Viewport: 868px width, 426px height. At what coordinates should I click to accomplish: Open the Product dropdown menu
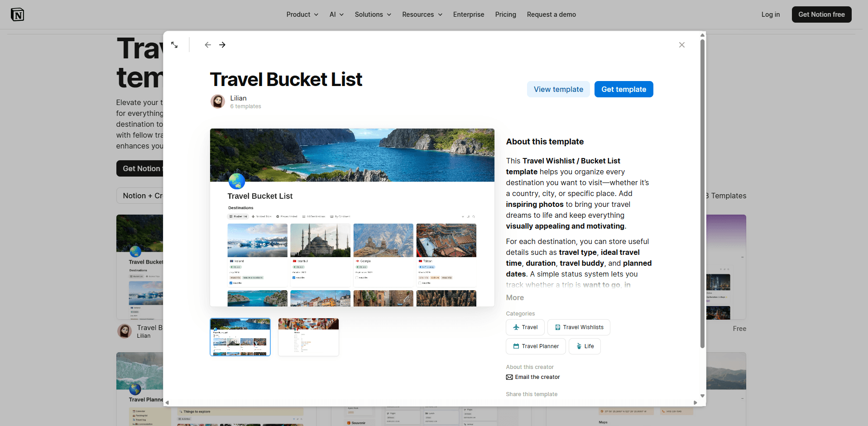click(302, 14)
